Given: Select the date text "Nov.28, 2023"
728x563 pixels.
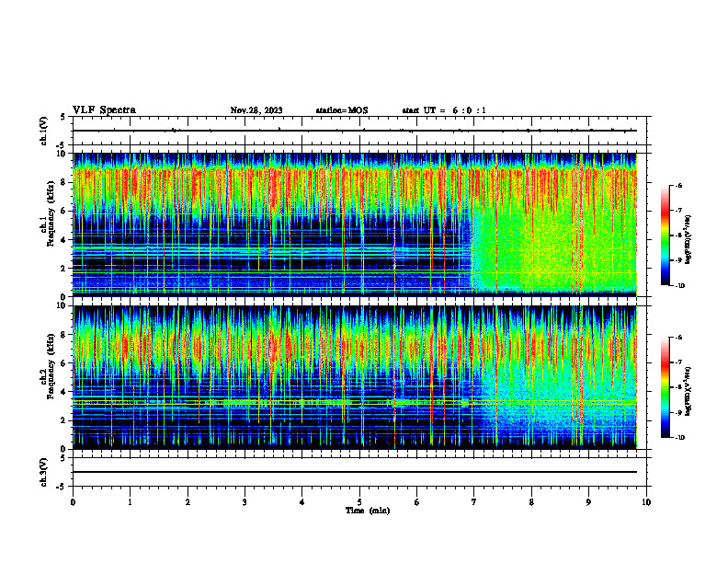Looking at the screenshot, I should 256,110.
